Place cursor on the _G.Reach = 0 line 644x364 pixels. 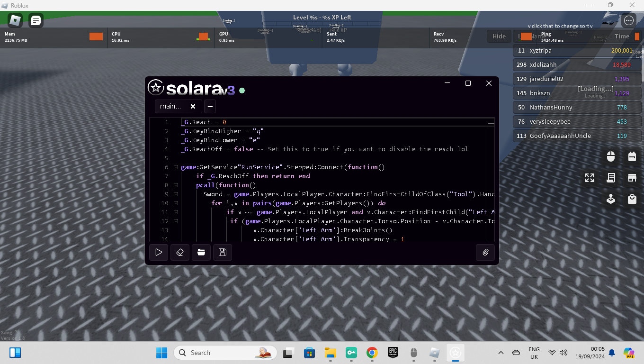click(204, 122)
